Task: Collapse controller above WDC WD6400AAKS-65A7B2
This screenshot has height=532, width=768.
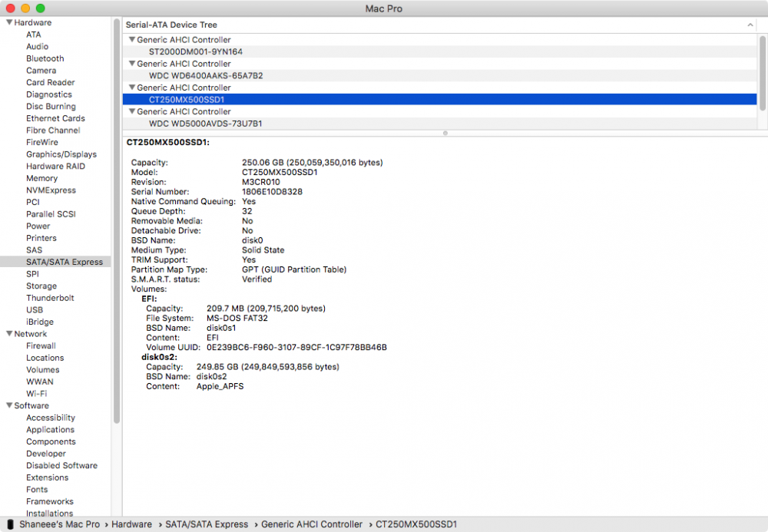Action: click(132, 64)
